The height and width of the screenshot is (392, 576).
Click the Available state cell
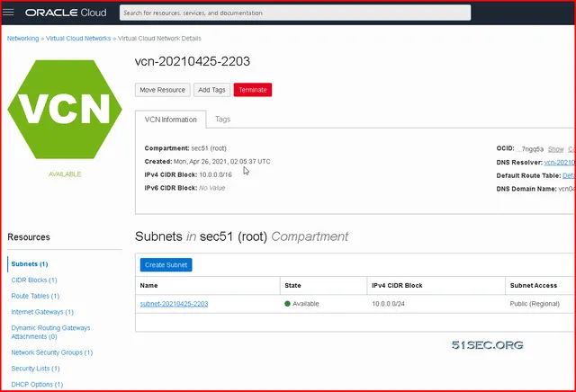302,304
